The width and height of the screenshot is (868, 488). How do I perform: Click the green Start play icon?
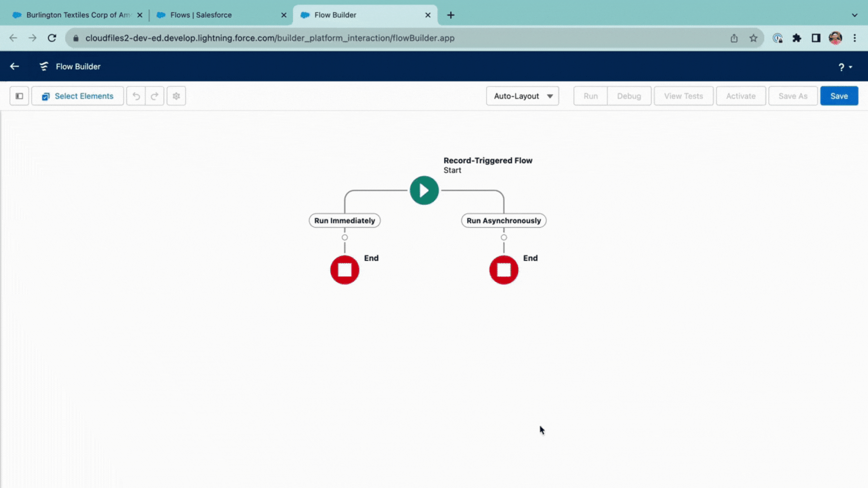click(x=424, y=190)
